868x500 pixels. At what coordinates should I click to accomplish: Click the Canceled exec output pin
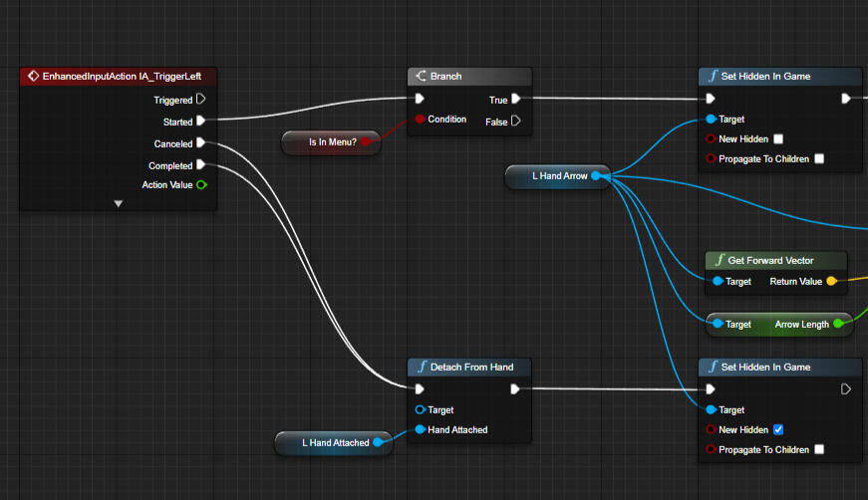point(200,143)
